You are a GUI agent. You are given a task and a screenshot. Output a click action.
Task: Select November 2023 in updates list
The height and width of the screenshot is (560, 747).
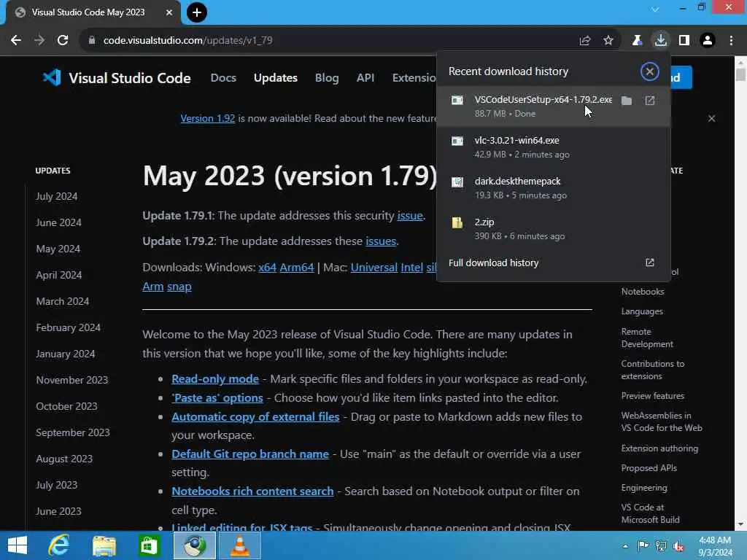(72, 380)
